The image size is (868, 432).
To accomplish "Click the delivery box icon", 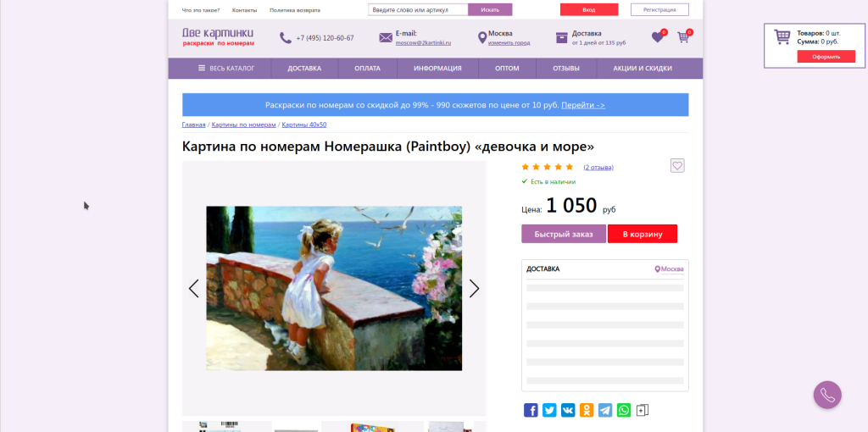I will pos(562,37).
